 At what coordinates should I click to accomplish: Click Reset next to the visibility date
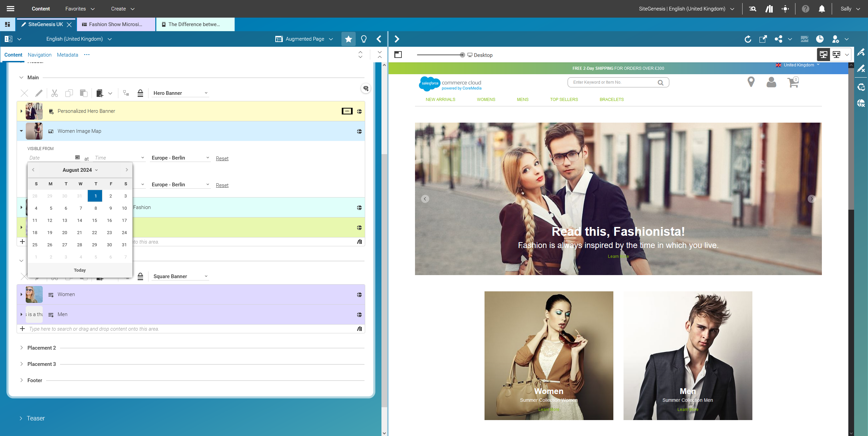[x=222, y=158]
